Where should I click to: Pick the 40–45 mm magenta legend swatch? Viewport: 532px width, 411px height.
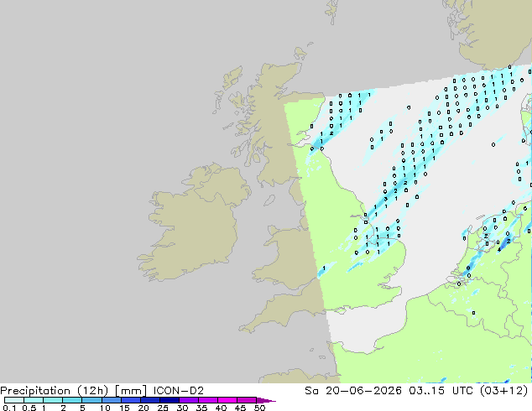click(x=227, y=400)
